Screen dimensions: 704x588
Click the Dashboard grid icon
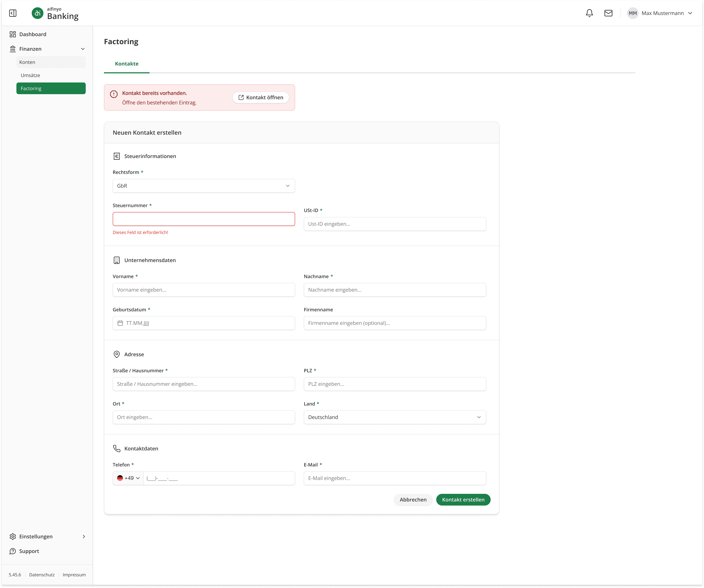(x=13, y=34)
